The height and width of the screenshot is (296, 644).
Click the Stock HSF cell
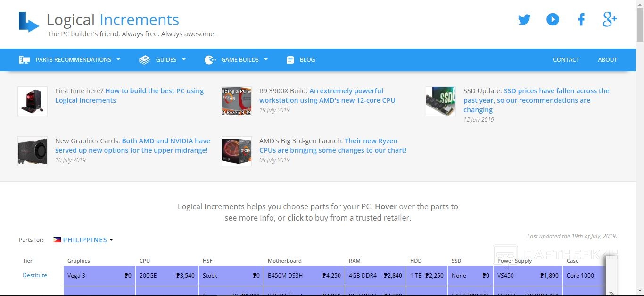click(231, 276)
